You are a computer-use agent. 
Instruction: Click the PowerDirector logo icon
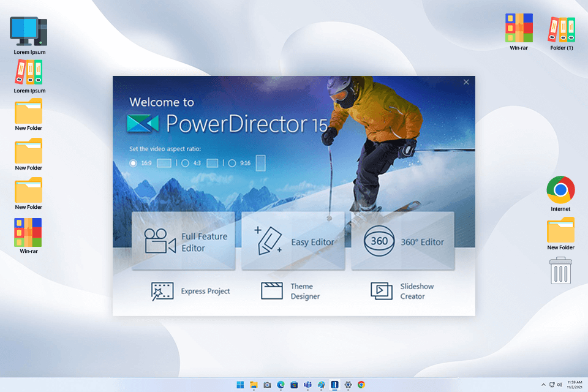(x=143, y=123)
